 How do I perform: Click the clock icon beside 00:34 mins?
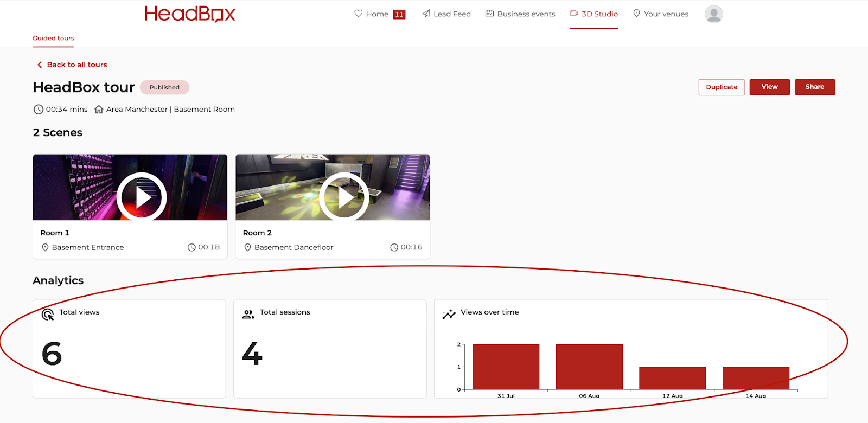coord(39,110)
